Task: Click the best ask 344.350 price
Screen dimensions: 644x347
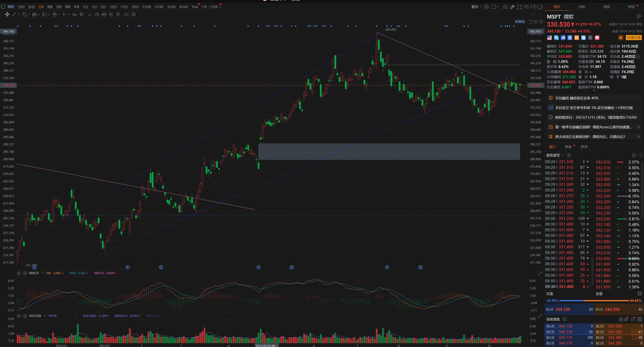Action: 612,310
